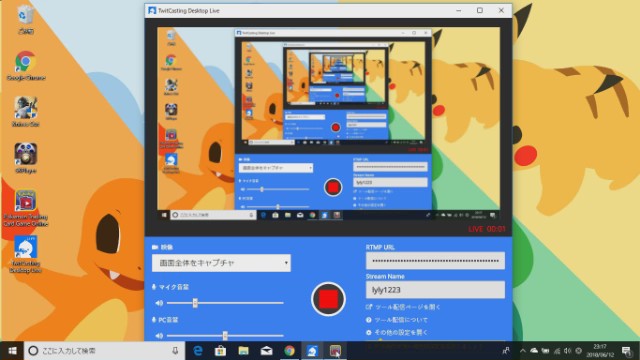This screenshot has width=640, height=360.
Task: Stop the live stream with red stop button
Action: pyautogui.click(x=328, y=299)
